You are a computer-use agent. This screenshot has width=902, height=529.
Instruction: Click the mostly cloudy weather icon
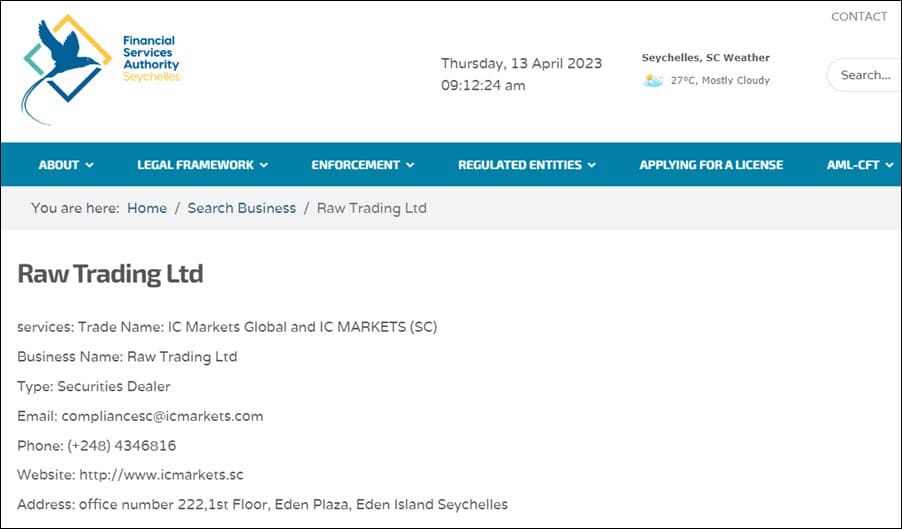click(x=653, y=80)
